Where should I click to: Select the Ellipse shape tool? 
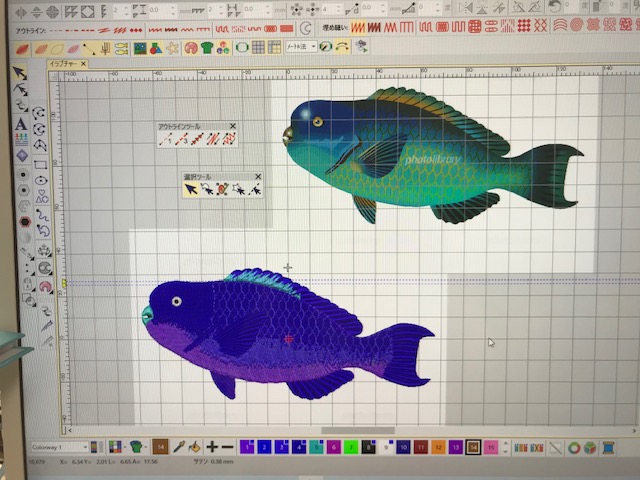(41, 180)
